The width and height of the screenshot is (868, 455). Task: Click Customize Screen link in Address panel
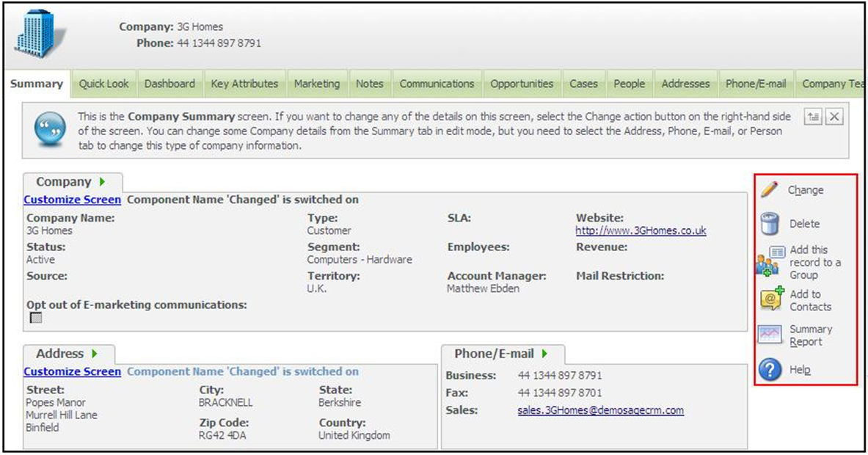tap(73, 371)
